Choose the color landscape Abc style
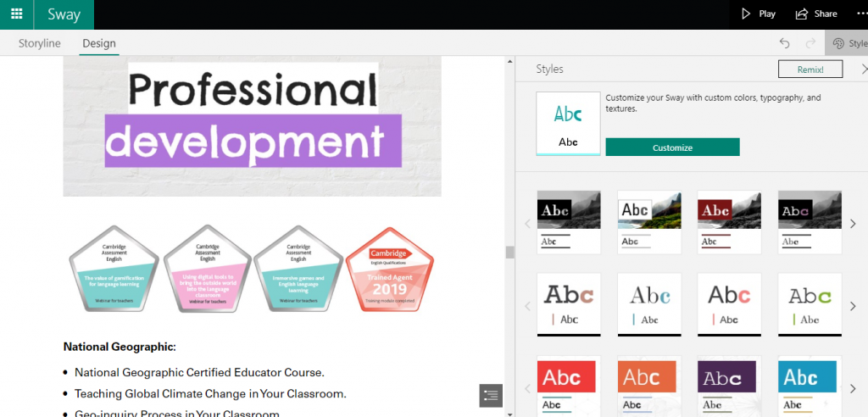The image size is (868, 417). [649, 222]
